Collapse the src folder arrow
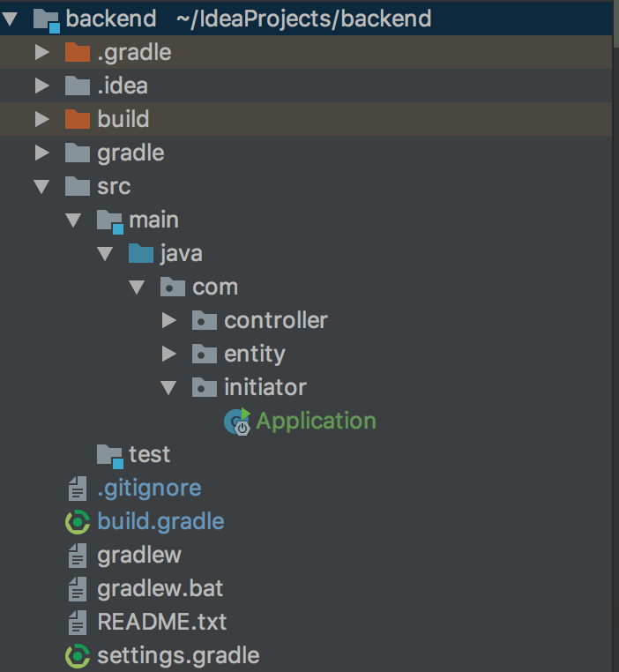 tap(41, 187)
